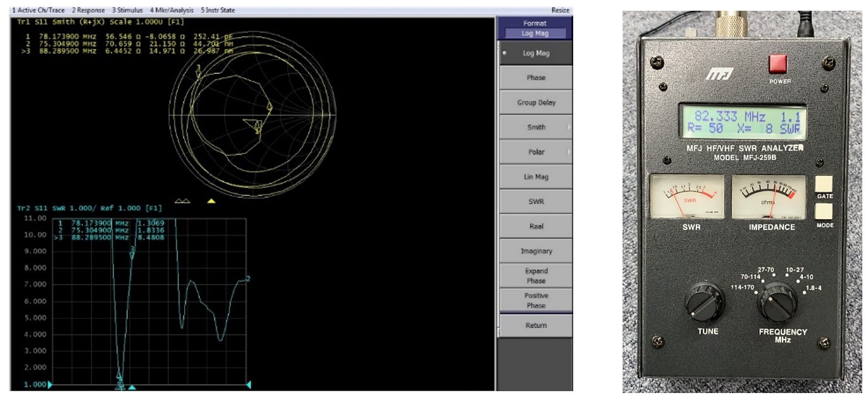Click the analog SWR meter on the MFJ
The width and height of the screenshot is (868, 400).
click(x=687, y=197)
